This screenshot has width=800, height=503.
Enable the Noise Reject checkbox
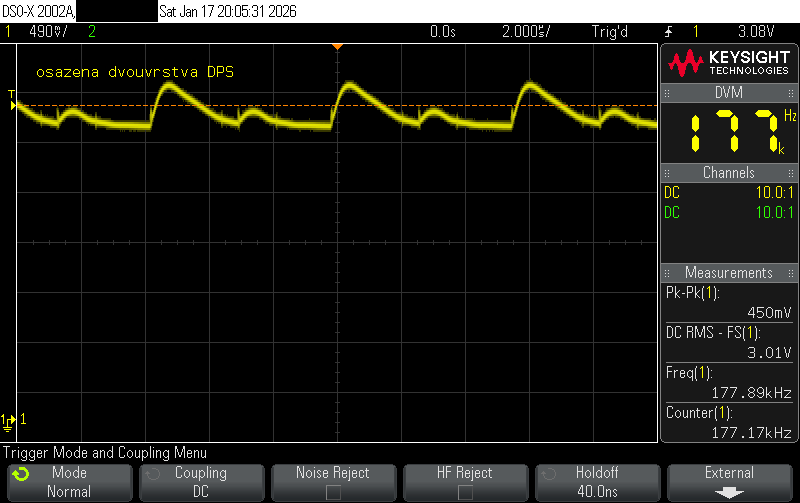pos(333,492)
